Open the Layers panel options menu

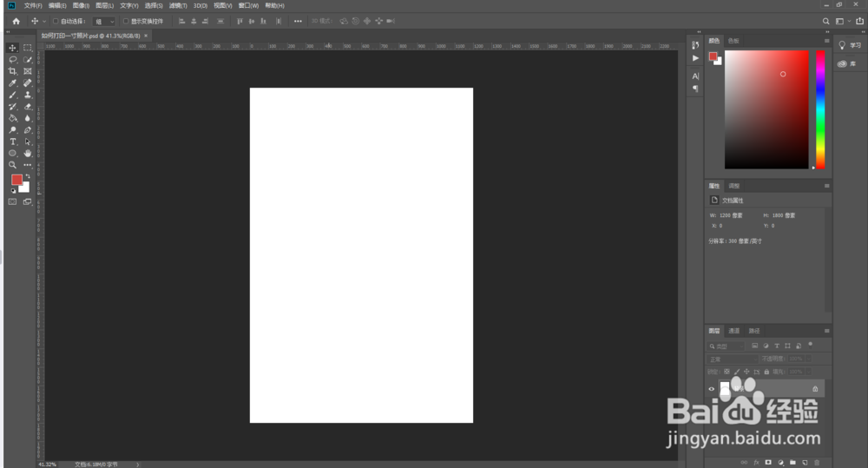pos(827,331)
